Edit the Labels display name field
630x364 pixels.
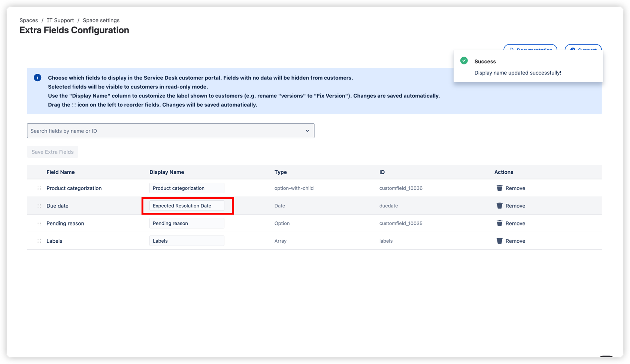(x=187, y=240)
